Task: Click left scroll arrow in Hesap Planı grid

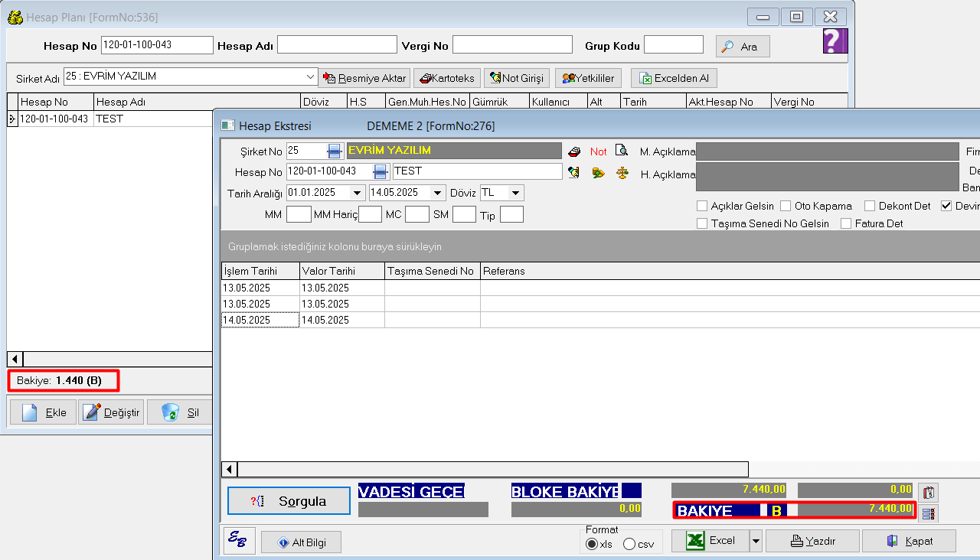Action: pyautogui.click(x=15, y=359)
